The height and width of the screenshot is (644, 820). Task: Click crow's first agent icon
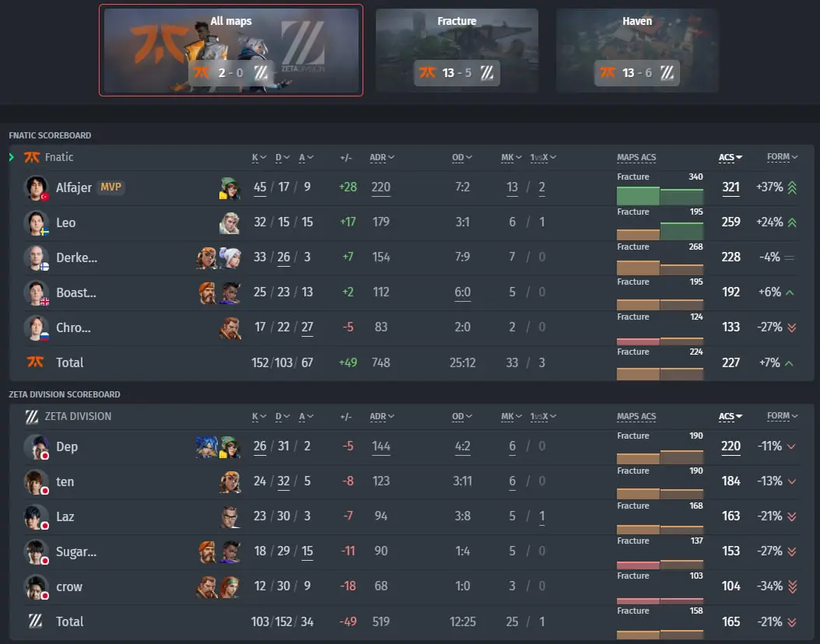[x=207, y=587]
